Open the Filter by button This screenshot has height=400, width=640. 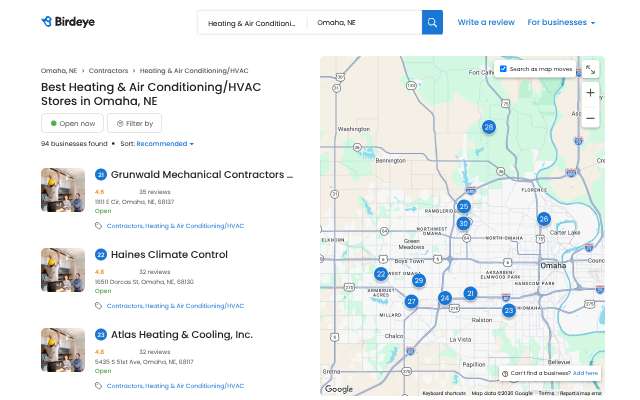point(134,123)
